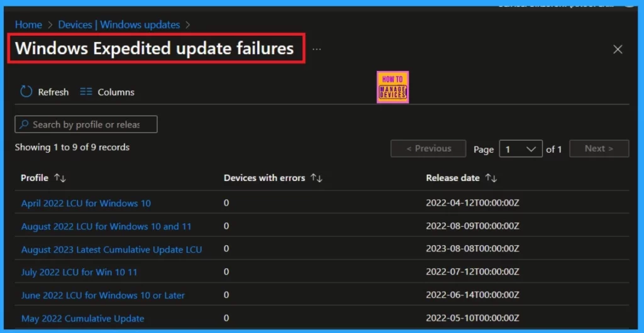Click the Devices with errors header label
Screen dimensions: 644x333
[x=265, y=178]
